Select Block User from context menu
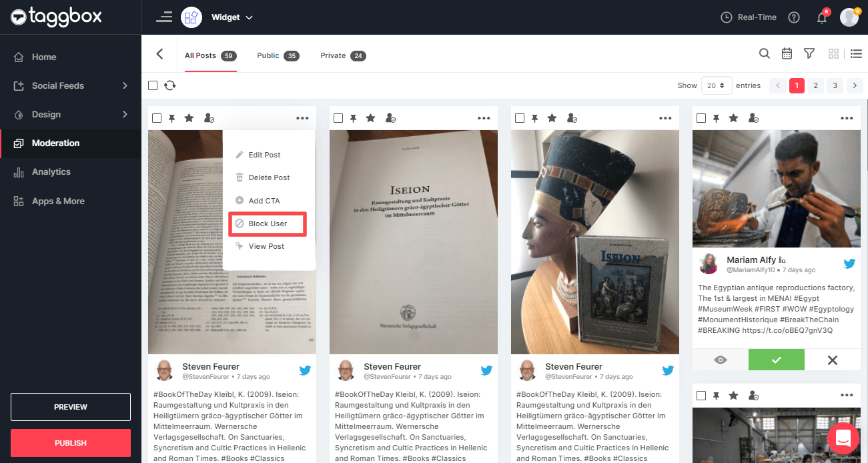Screen dimensions: 868x463 268,223
